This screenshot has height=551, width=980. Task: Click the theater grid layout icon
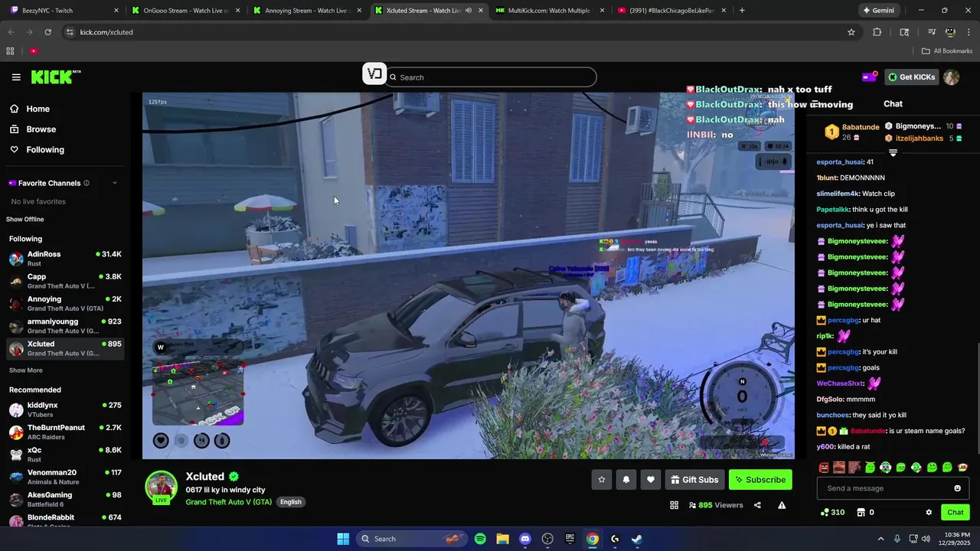coord(674,505)
